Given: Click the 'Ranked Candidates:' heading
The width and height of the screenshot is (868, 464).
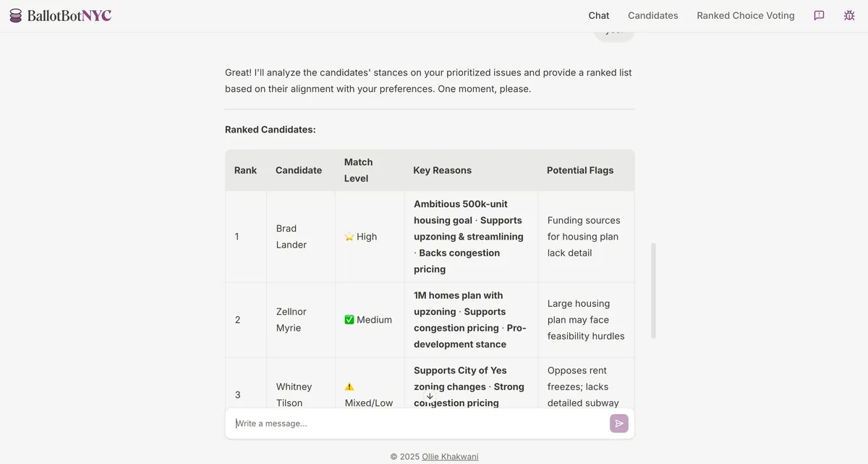Looking at the screenshot, I should (271, 130).
